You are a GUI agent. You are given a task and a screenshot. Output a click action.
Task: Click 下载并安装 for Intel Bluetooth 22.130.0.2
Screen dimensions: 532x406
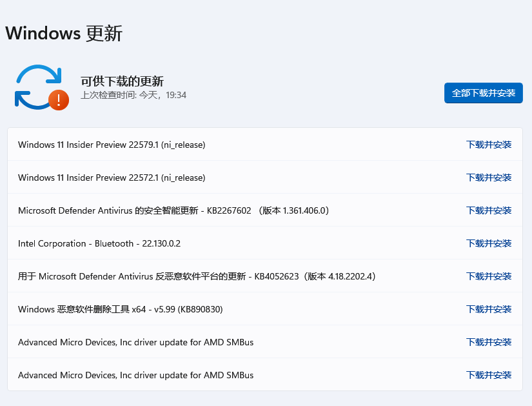(488, 243)
